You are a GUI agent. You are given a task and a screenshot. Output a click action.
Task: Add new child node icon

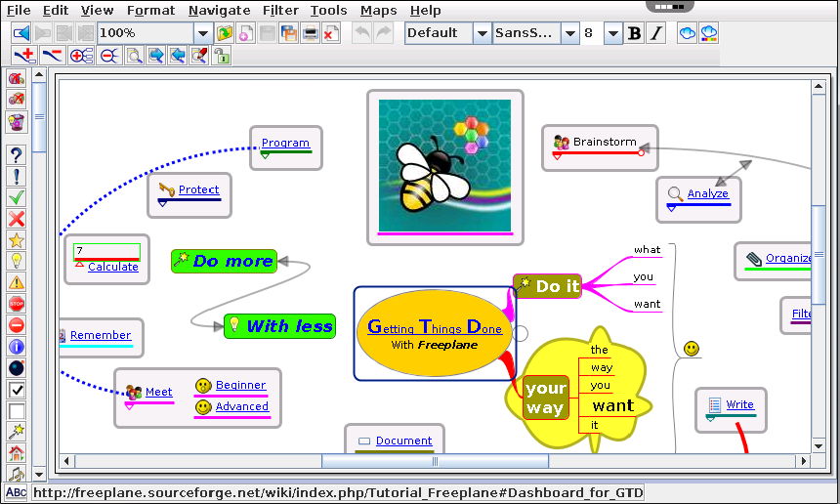tap(25, 55)
